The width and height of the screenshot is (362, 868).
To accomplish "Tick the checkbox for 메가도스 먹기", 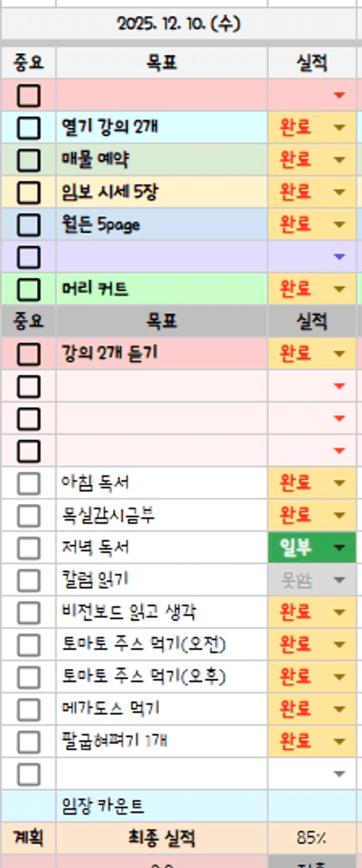I will pyautogui.click(x=29, y=710).
